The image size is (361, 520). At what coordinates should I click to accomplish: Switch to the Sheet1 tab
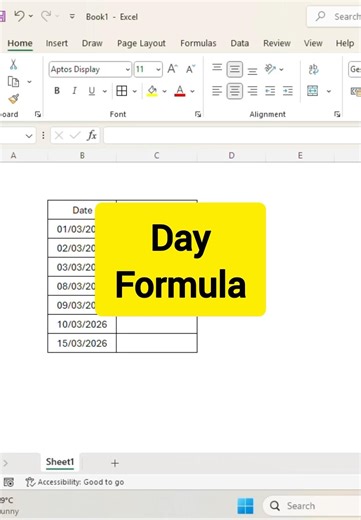[x=60, y=462]
